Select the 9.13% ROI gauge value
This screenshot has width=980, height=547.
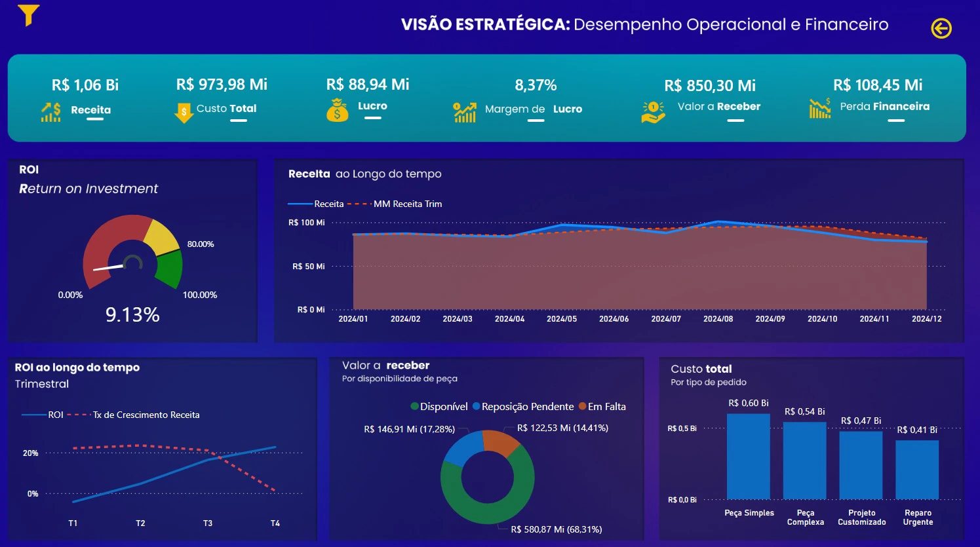tap(132, 315)
